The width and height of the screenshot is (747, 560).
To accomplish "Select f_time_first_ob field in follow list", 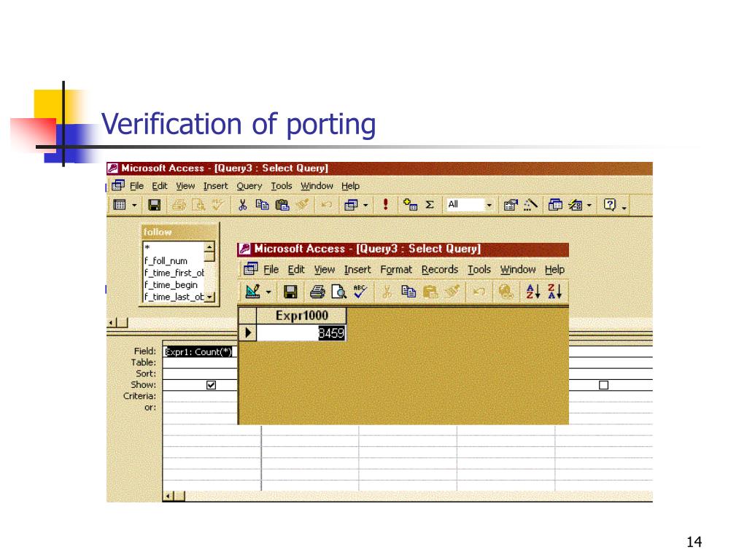I will coord(174,273).
